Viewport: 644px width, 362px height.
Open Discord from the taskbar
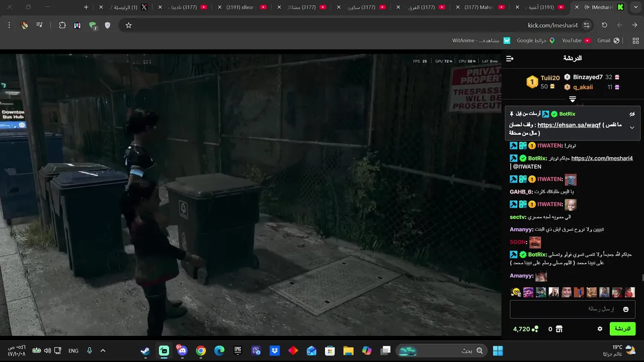(x=182, y=350)
